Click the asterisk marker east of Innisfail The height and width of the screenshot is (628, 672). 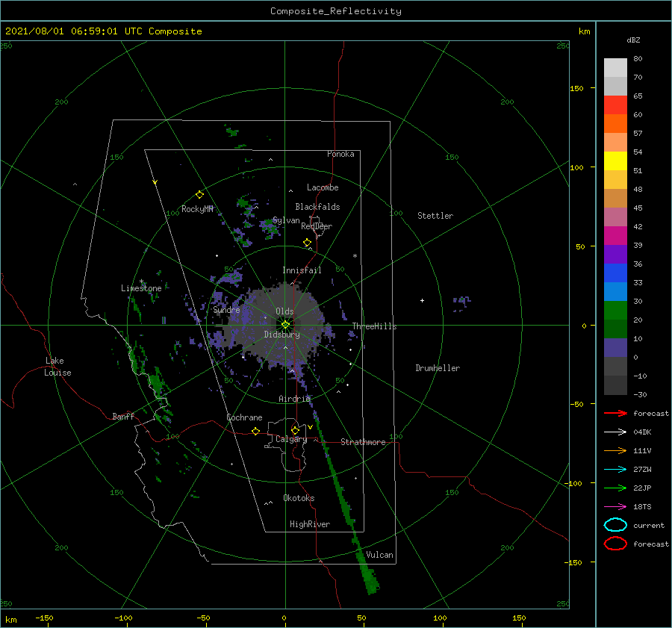coord(355,256)
